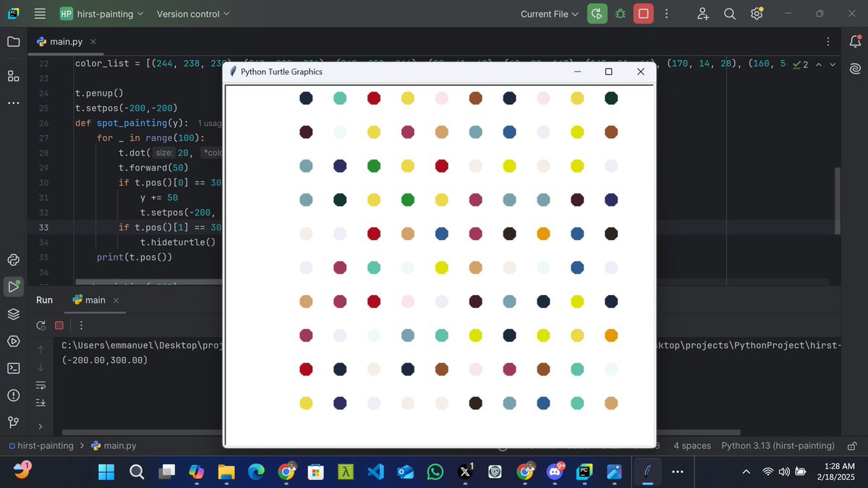Open WhatsApp from the taskbar

[x=435, y=472]
